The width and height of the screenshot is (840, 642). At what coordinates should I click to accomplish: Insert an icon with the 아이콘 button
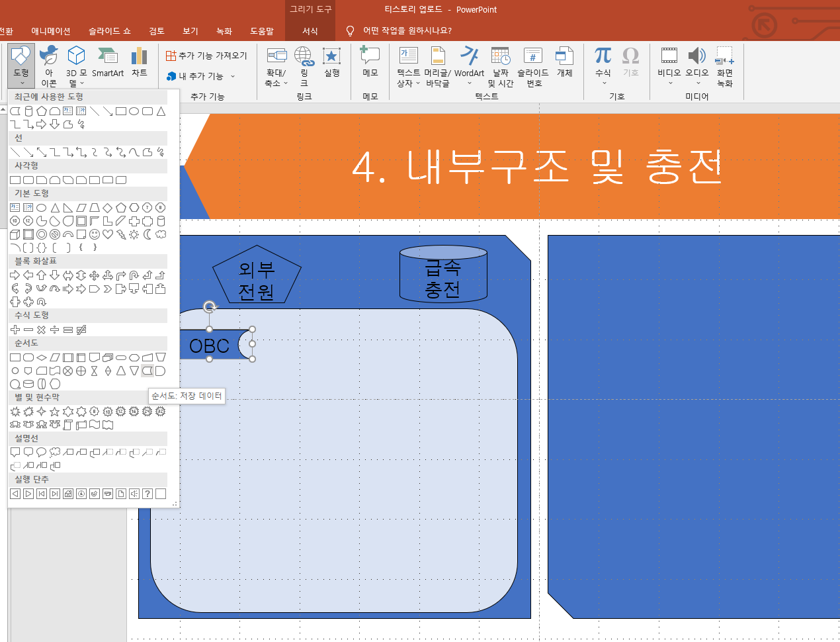(x=48, y=66)
